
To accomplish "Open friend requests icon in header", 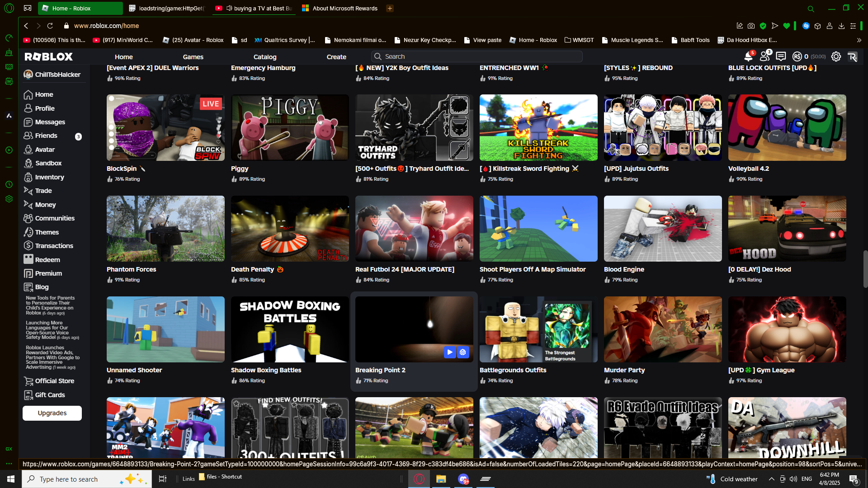I will pos(764,57).
